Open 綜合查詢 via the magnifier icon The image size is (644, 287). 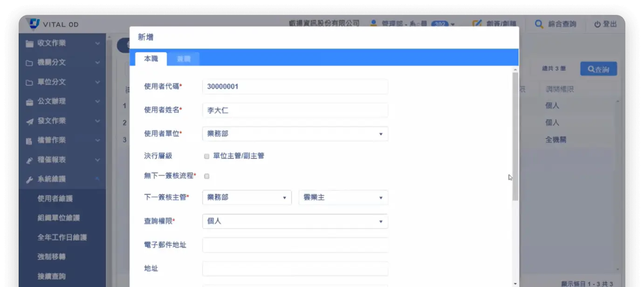[539, 23]
